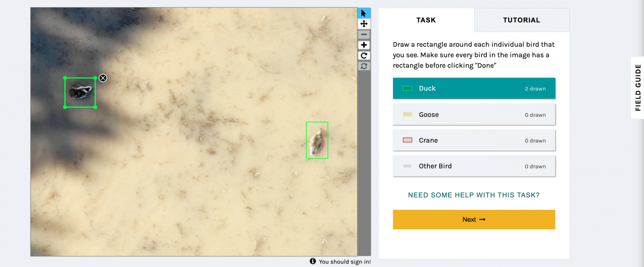Image resolution: width=644 pixels, height=267 pixels.
Task: Click the zoom out minus button
Action: point(364,35)
